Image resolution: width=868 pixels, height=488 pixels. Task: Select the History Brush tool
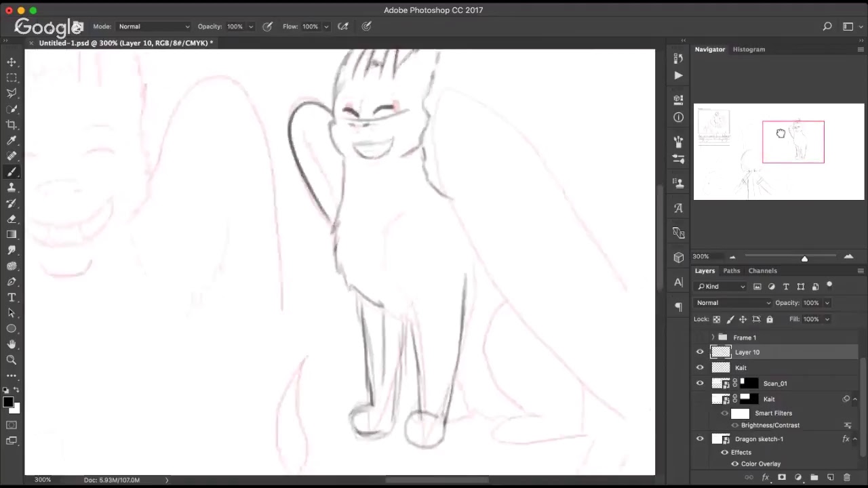tap(12, 203)
